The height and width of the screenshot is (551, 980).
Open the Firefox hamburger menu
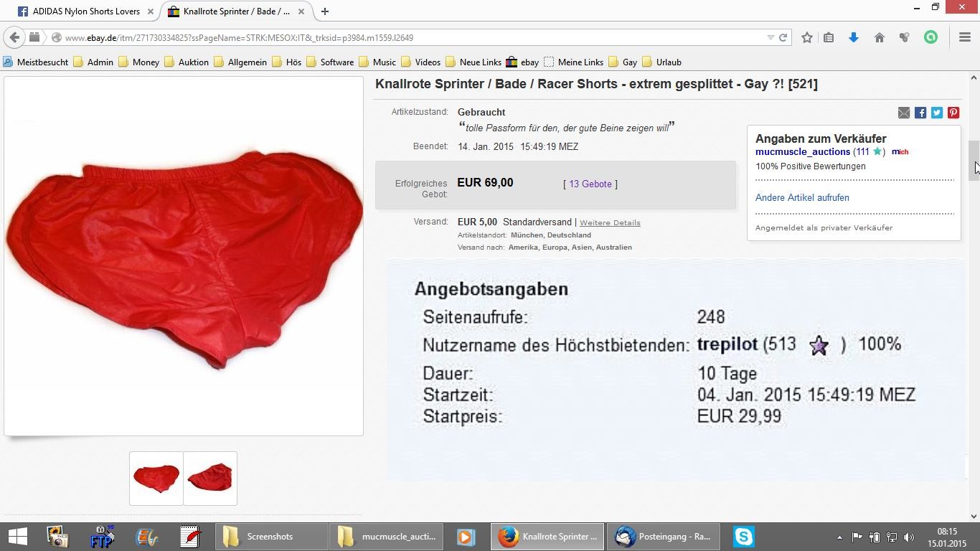tap(965, 37)
